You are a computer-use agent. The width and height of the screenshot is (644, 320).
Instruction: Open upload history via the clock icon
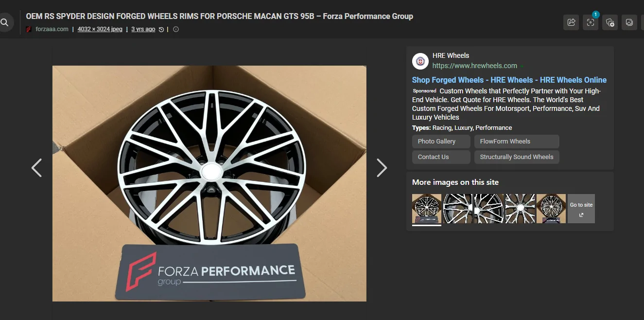click(160, 29)
